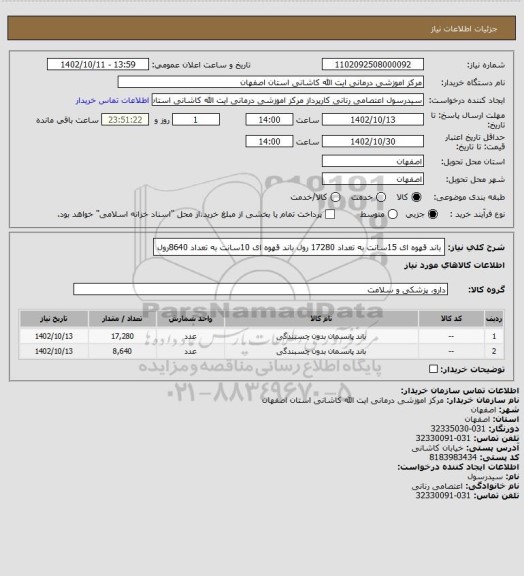This screenshot has height=576, width=524.
Task: Click the نام دستگاه خریدار field
Action: click(270, 82)
